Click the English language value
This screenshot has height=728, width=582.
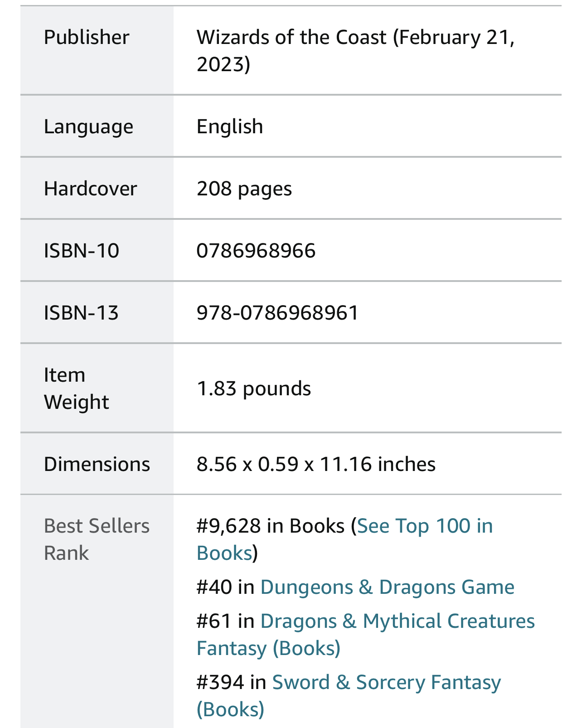[230, 126]
